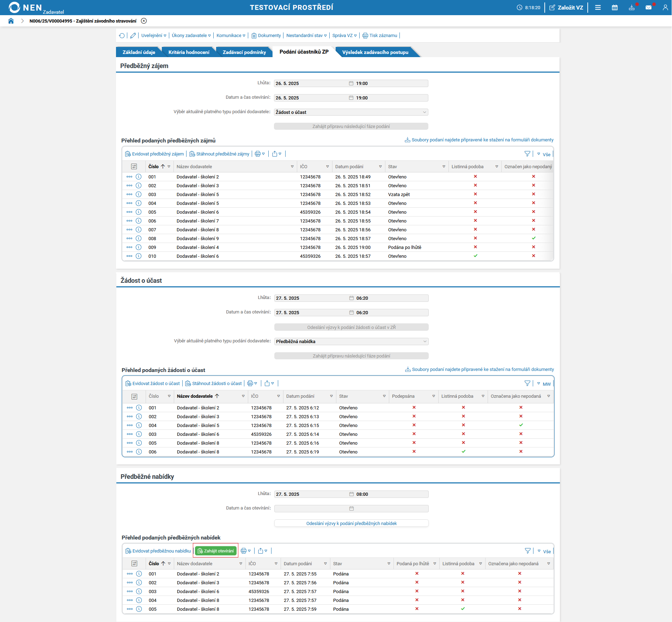672x622 pixels.
Task: Switch to Kritéria hodnocení tab
Action: pyautogui.click(x=189, y=52)
